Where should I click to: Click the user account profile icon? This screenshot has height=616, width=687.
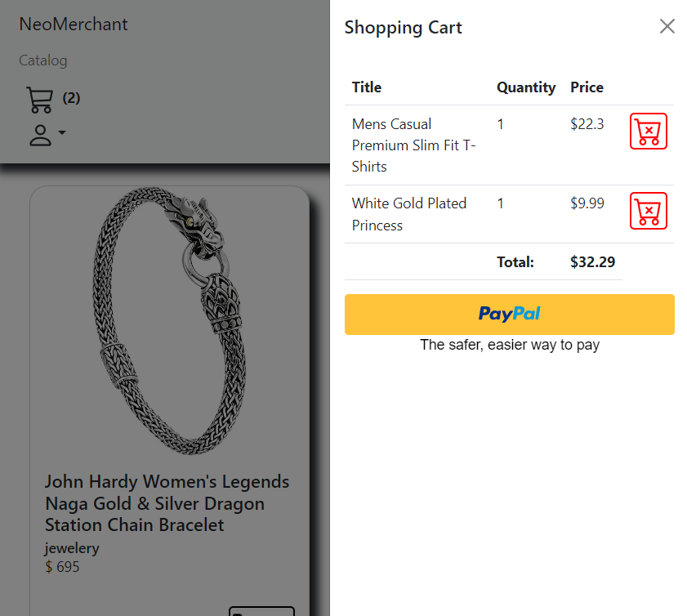click(x=40, y=135)
